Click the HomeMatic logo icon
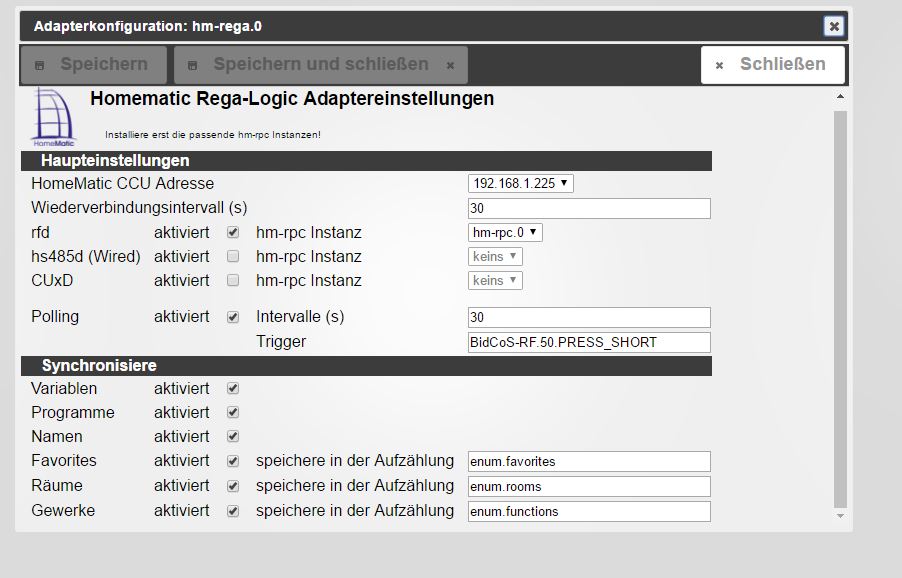Screen dimensions: 902x578 [x=54, y=118]
